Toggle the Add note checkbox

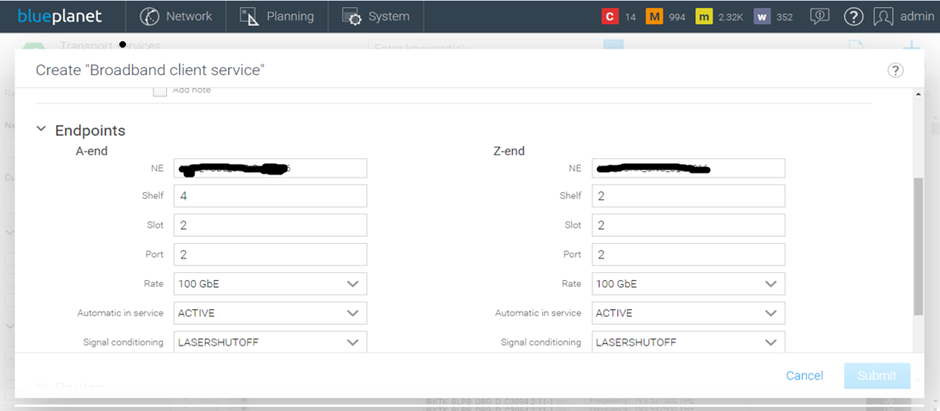(160, 90)
